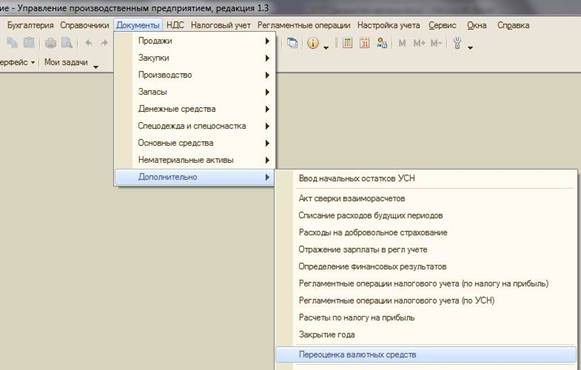This screenshot has height=370, width=581.
Task: Expand the Производство submenu
Action: 194,75
